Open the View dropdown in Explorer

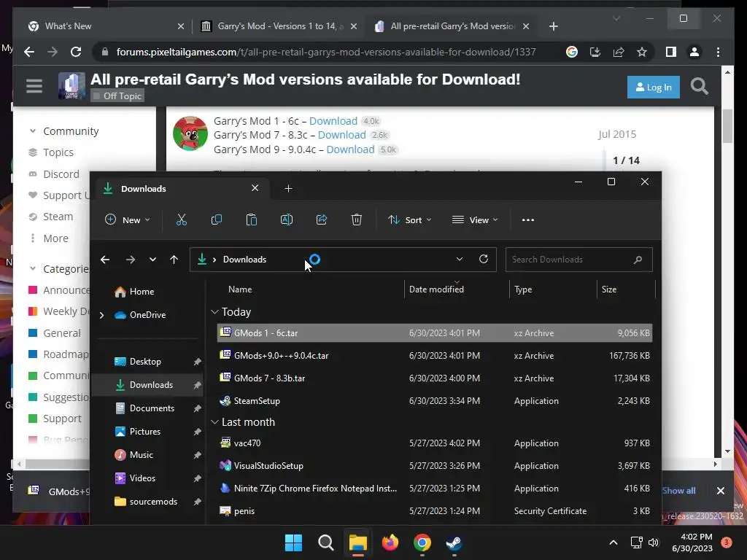tap(475, 220)
